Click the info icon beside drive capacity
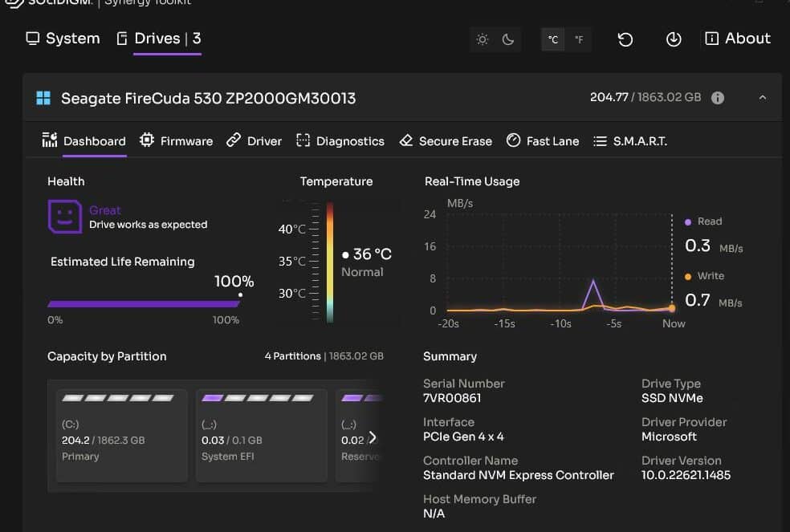The height and width of the screenshot is (532, 790). pos(718,98)
